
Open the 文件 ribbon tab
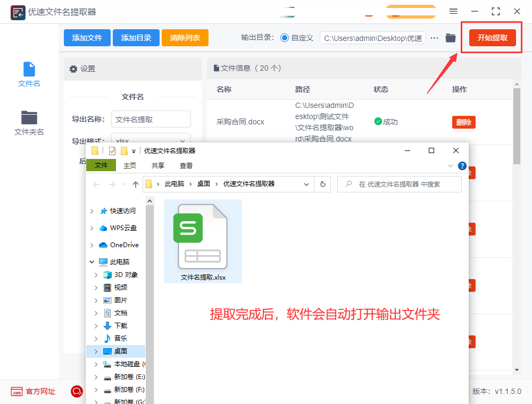point(101,165)
